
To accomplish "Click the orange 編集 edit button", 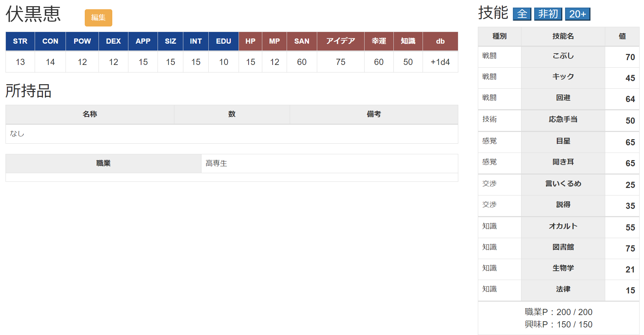I will 99,18.
